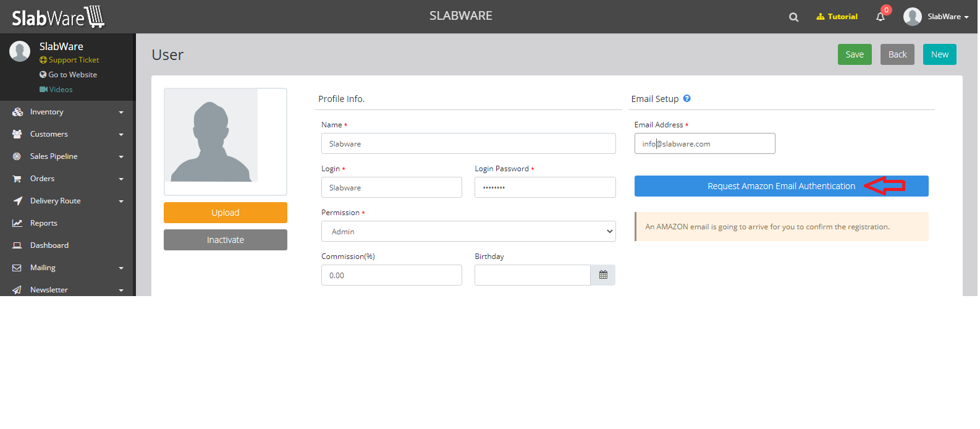Viewport: 980px width, 429px height.
Task: Click the Delivery Route arrow icon
Action: [x=17, y=201]
